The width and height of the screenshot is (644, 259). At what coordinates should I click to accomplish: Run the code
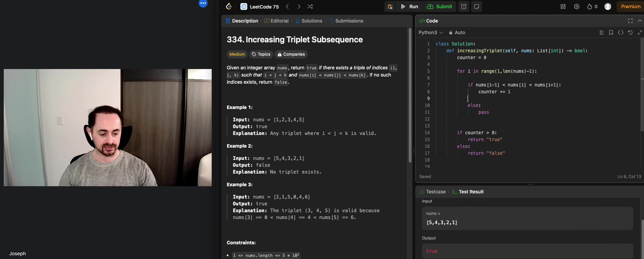coord(409,6)
